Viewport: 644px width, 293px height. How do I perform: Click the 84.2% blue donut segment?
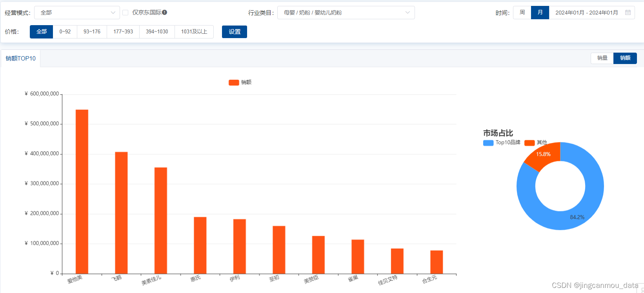pos(577,217)
